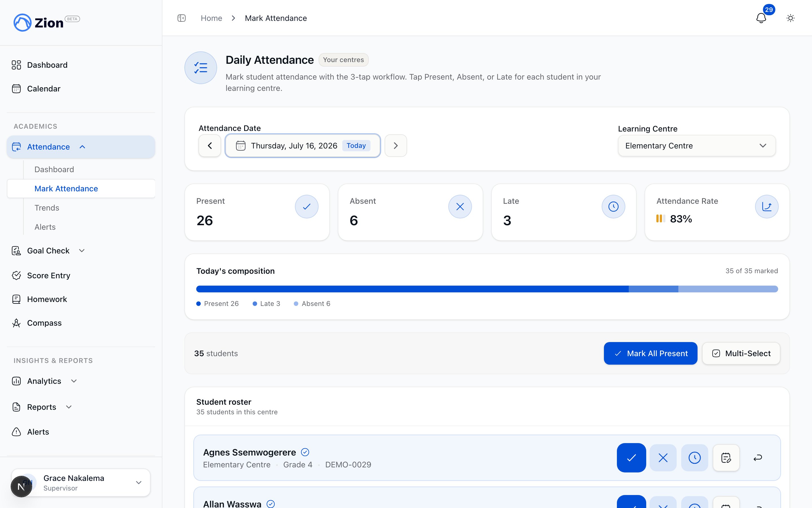This screenshot has width=812, height=508.
Task: Click the Present segment of composition bar
Action: [x=412, y=289]
